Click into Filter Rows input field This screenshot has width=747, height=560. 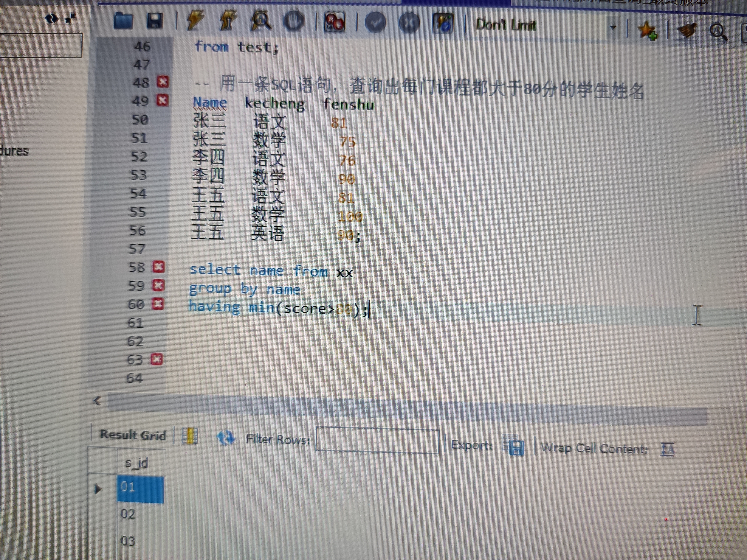pos(377,441)
